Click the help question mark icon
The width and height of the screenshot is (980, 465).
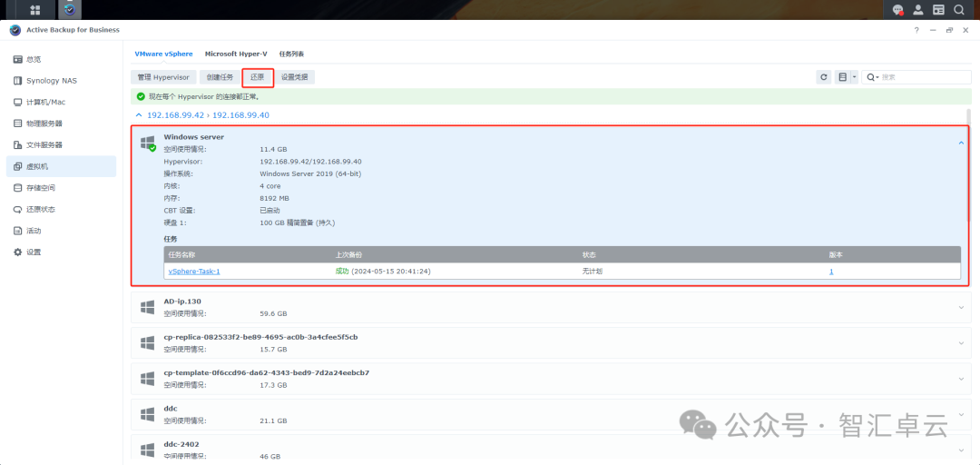[916, 30]
